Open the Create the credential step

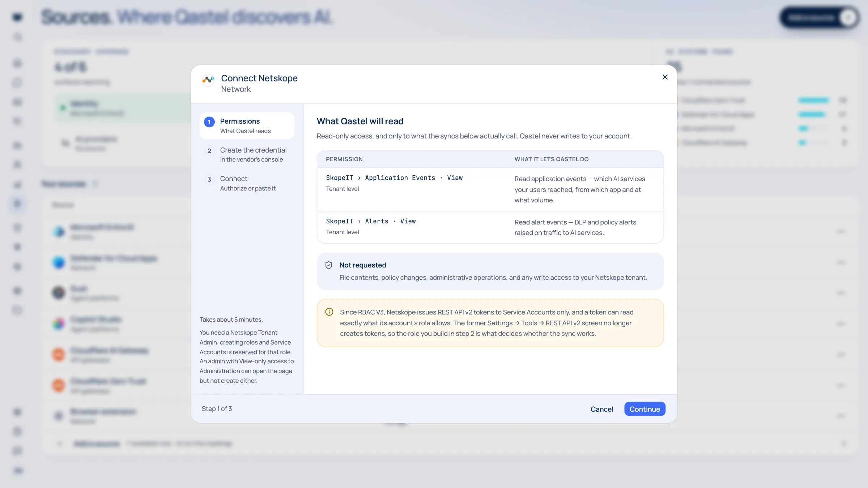247,154
